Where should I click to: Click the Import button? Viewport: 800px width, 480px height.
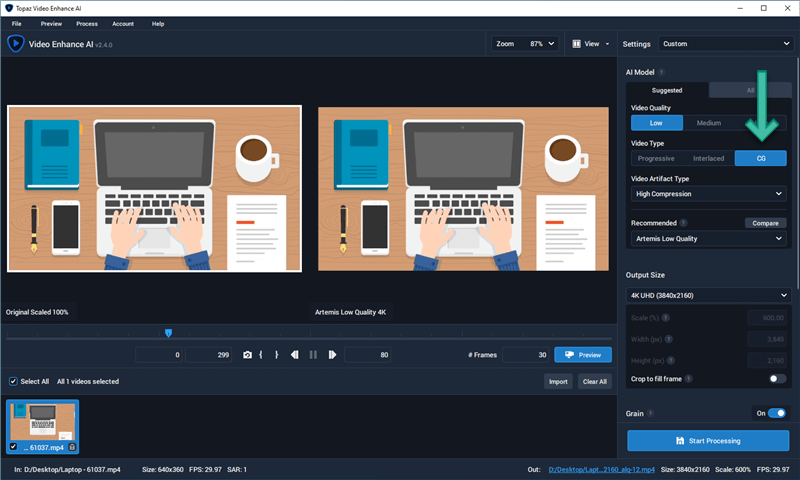[558, 381]
